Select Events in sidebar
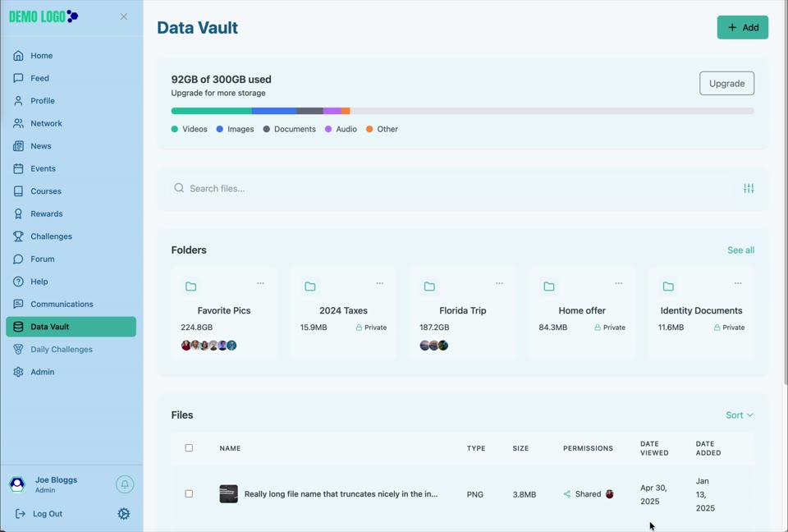Image resolution: width=788 pixels, height=532 pixels. click(x=71, y=168)
